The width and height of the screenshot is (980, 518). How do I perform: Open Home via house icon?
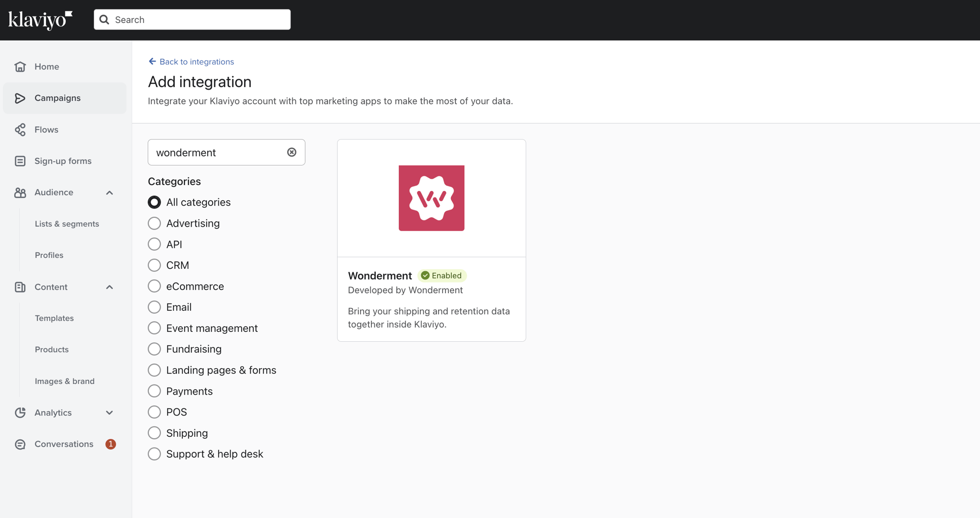[20, 67]
